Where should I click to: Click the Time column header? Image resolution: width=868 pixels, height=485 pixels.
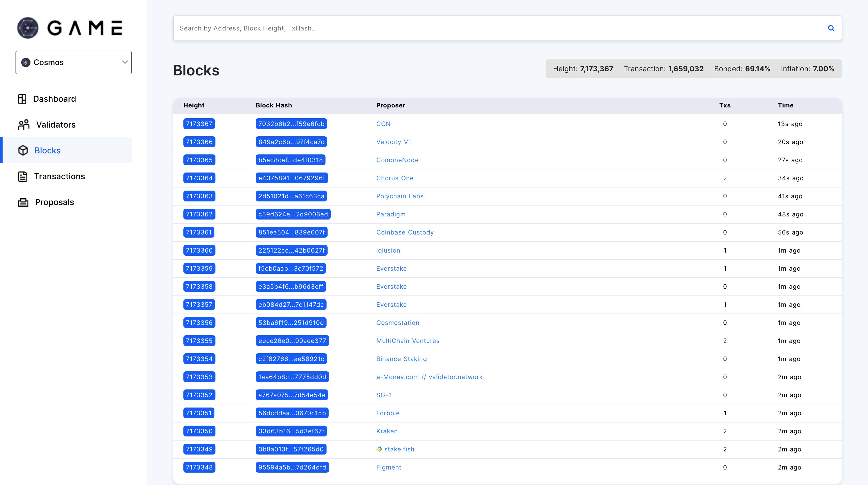click(785, 105)
